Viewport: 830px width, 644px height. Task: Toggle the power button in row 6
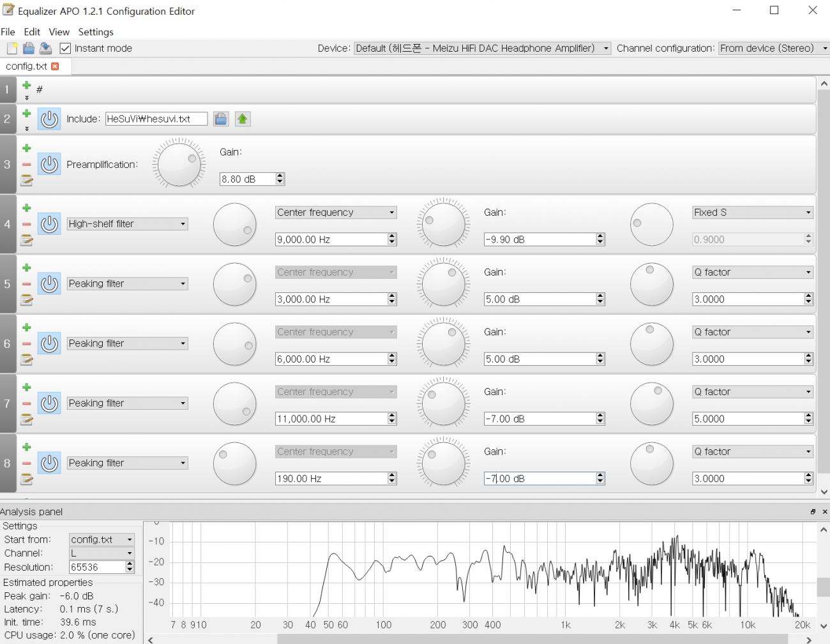point(49,344)
